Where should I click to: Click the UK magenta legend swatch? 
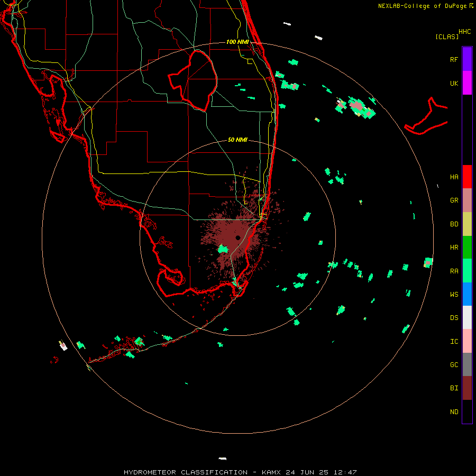467,83
